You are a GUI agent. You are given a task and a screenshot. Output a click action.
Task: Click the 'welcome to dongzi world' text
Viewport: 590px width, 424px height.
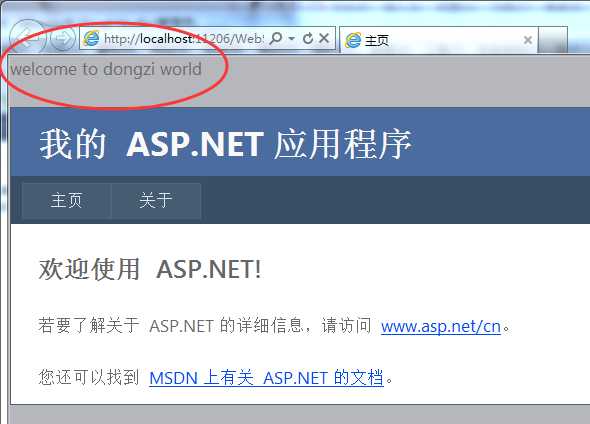click(x=106, y=69)
